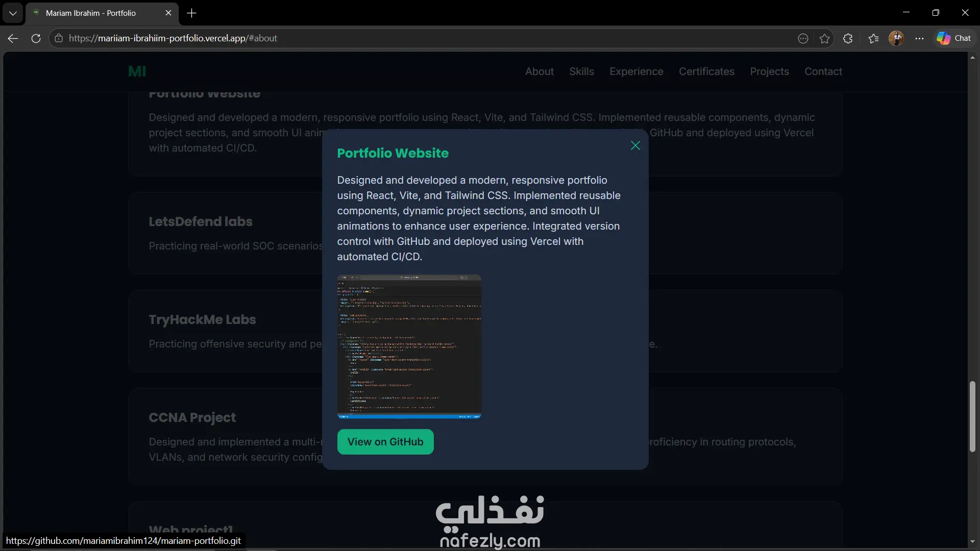Add page to favorites with the star icon
980x551 pixels.
click(x=824, y=38)
